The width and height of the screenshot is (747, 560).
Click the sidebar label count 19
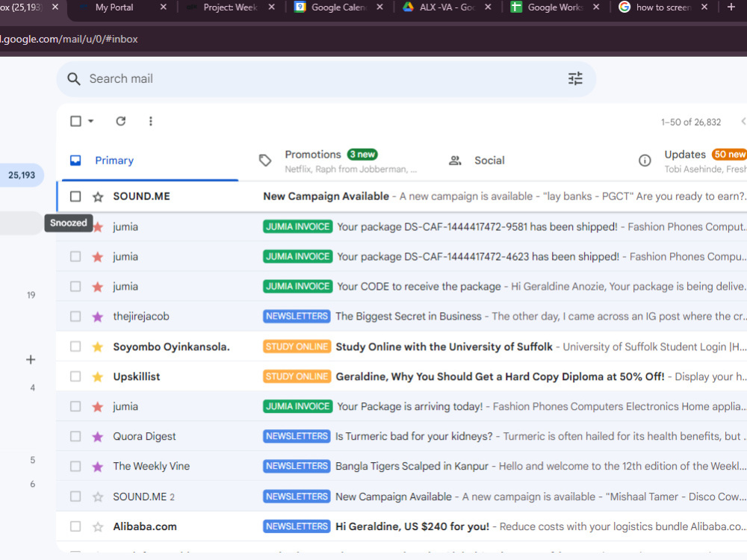(x=31, y=295)
